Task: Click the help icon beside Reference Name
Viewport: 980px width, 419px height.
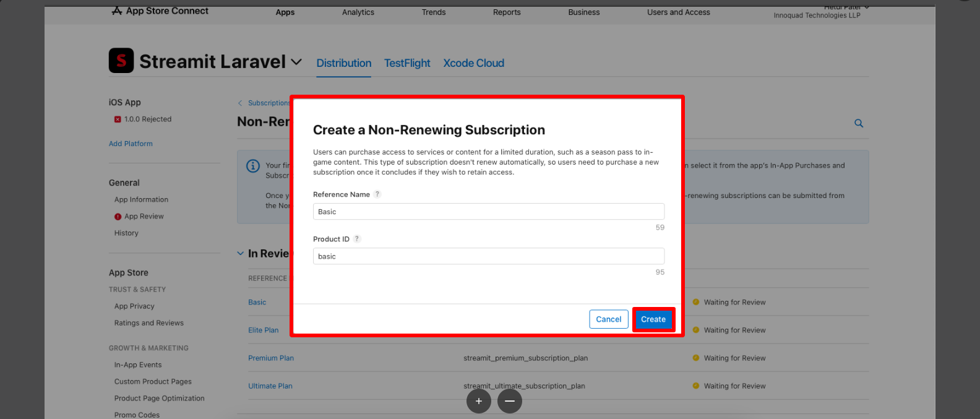Action: (377, 194)
